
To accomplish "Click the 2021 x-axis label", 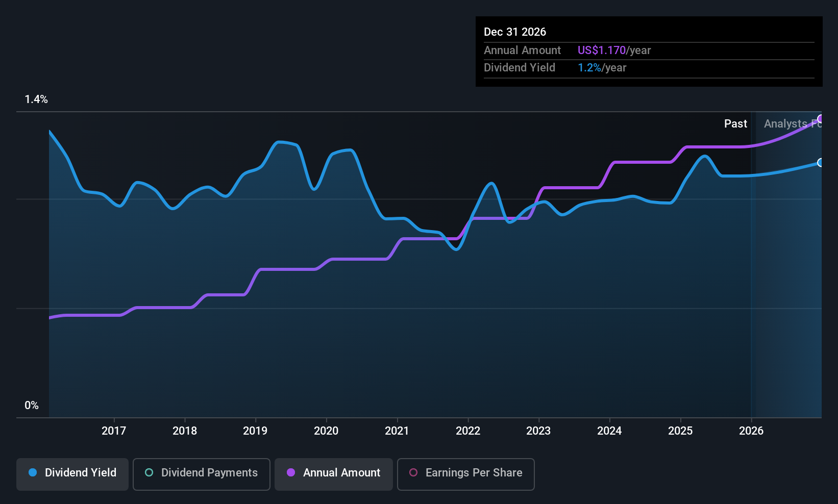I will pyautogui.click(x=397, y=431).
